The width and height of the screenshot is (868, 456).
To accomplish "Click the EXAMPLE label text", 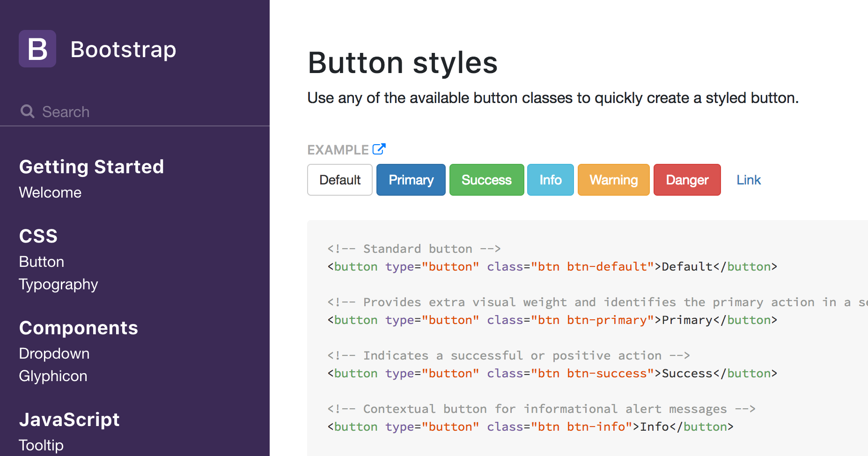I will tap(338, 150).
